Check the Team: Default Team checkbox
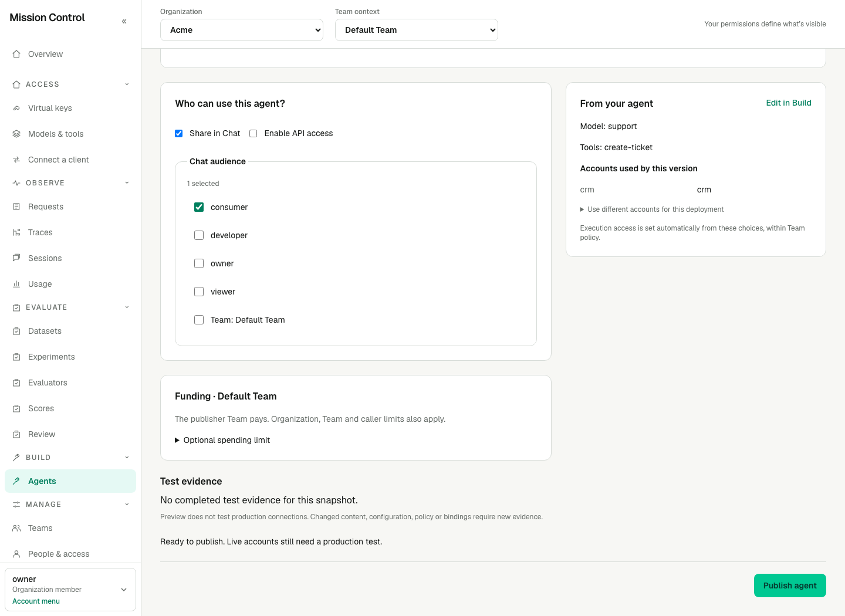 point(199,320)
